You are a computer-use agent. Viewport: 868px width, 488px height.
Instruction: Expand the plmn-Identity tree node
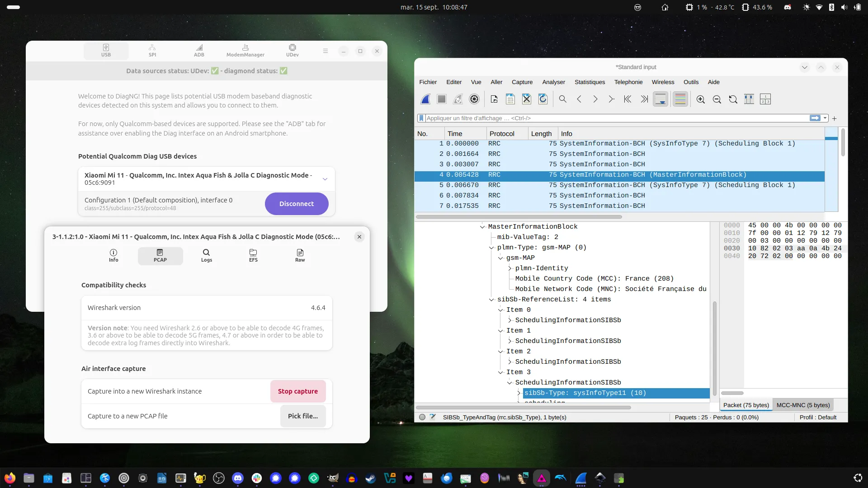509,268
